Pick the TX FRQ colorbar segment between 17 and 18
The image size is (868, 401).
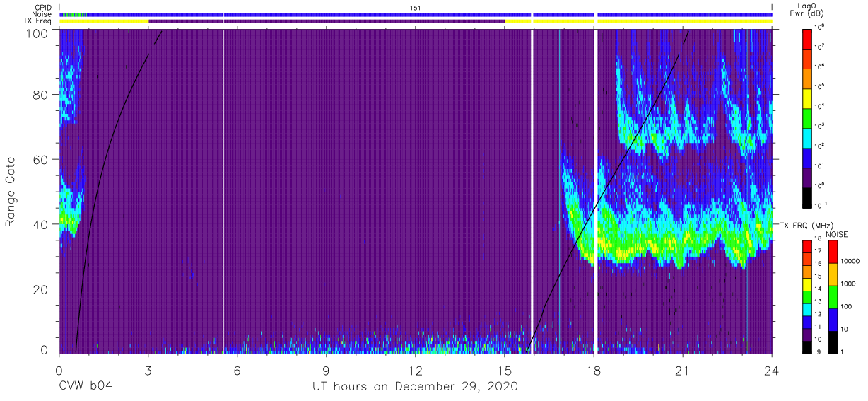[807, 247]
